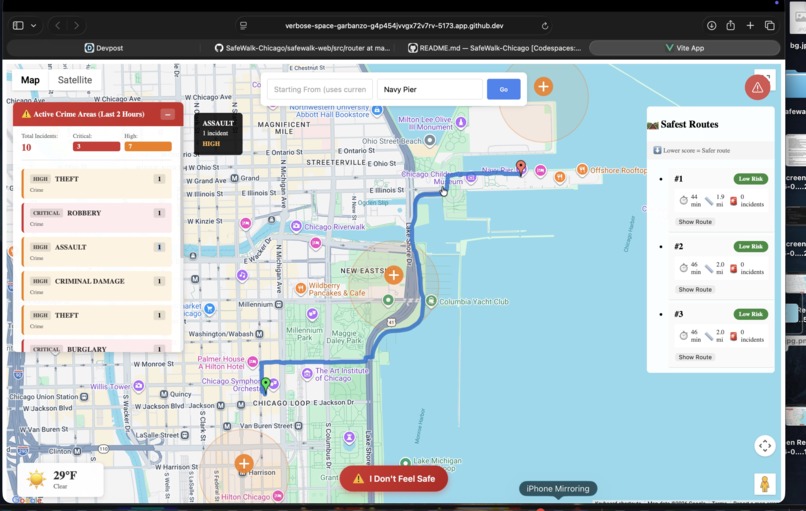Click the Hilton Chicago hotel pin

click(278, 496)
